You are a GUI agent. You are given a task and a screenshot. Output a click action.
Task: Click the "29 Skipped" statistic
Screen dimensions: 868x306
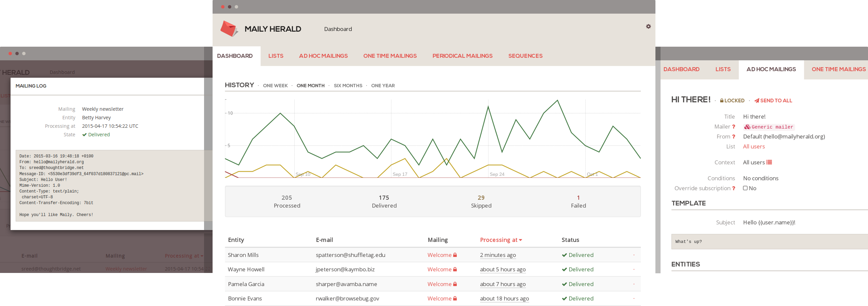[x=481, y=201]
